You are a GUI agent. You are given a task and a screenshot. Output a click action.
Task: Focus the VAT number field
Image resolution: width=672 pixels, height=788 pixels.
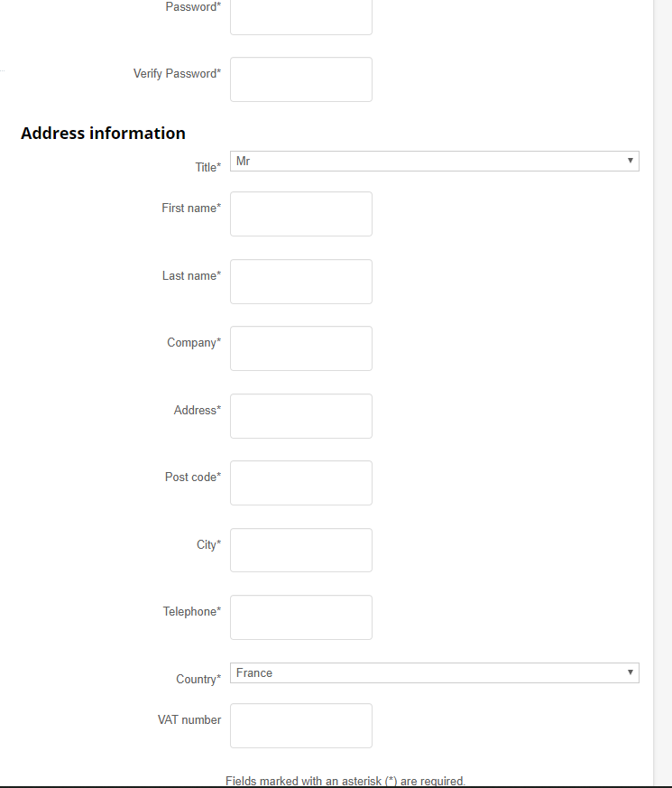(x=300, y=726)
